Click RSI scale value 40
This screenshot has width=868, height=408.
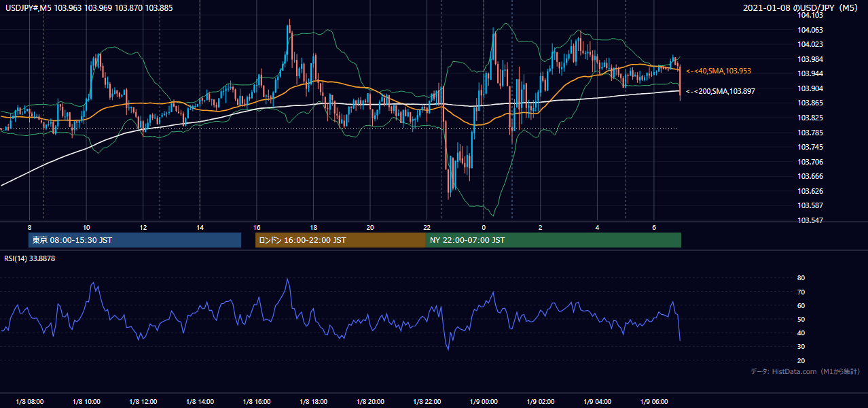click(x=801, y=333)
